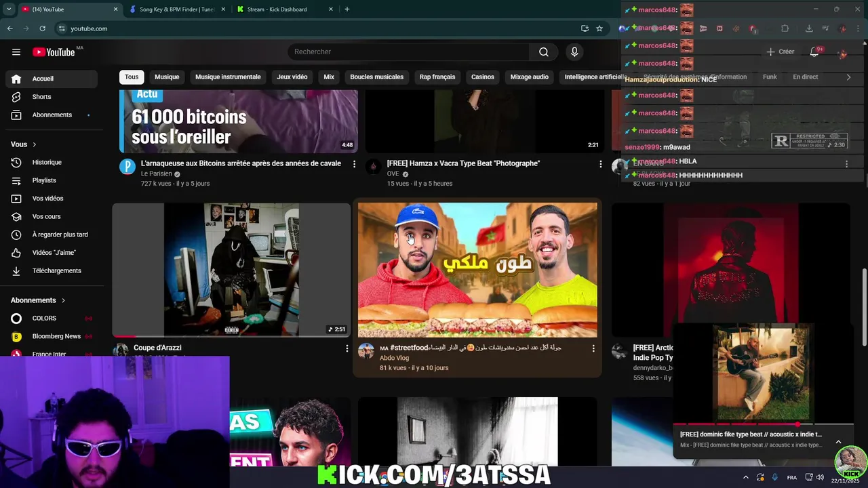Viewport: 868px width, 488px height.
Task: Expand the Vous section chevron
Action: click(35, 144)
